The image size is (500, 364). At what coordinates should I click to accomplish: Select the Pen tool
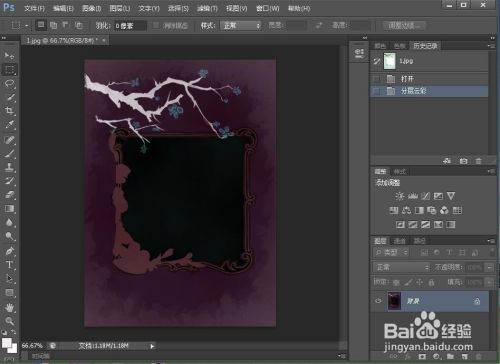point(9,251)
